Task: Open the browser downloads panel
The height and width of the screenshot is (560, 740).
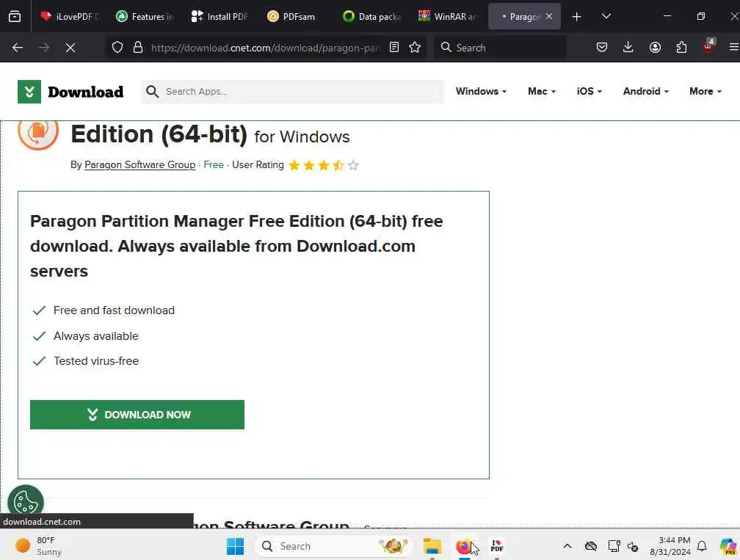Action: [x=628, y=47]
